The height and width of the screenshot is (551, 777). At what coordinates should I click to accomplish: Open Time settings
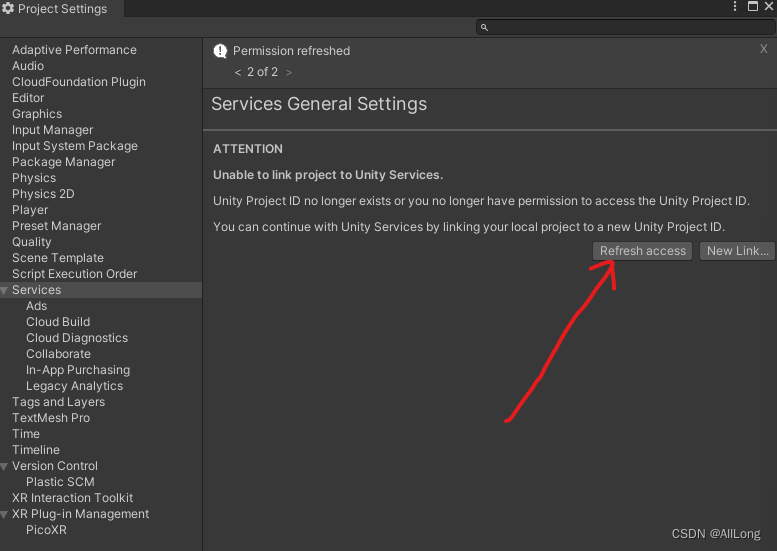click(26, 434)
